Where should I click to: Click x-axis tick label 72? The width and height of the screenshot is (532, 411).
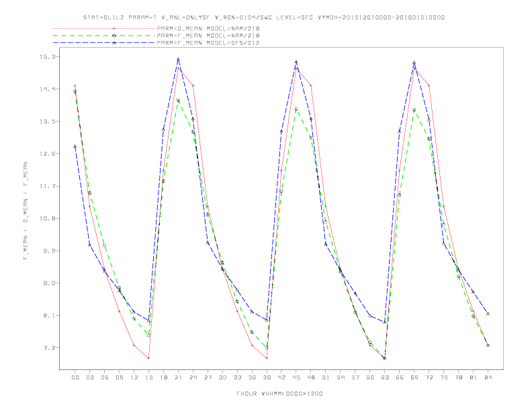[x=429, y=377]
